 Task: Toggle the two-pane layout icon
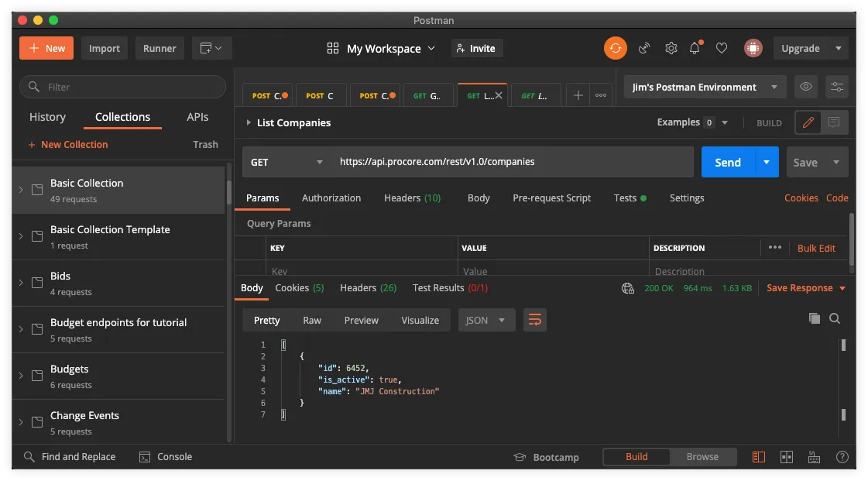tap(787, 457)
